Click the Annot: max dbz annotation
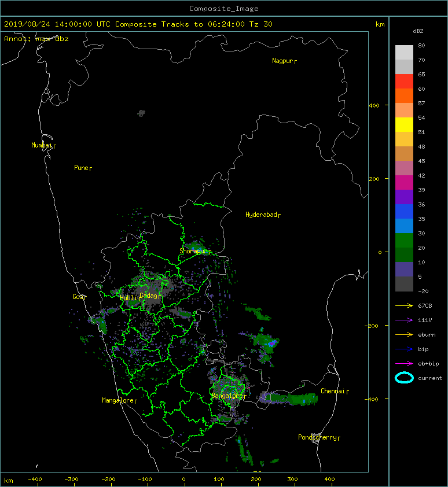448x487 pixels. tap(36, 39)
